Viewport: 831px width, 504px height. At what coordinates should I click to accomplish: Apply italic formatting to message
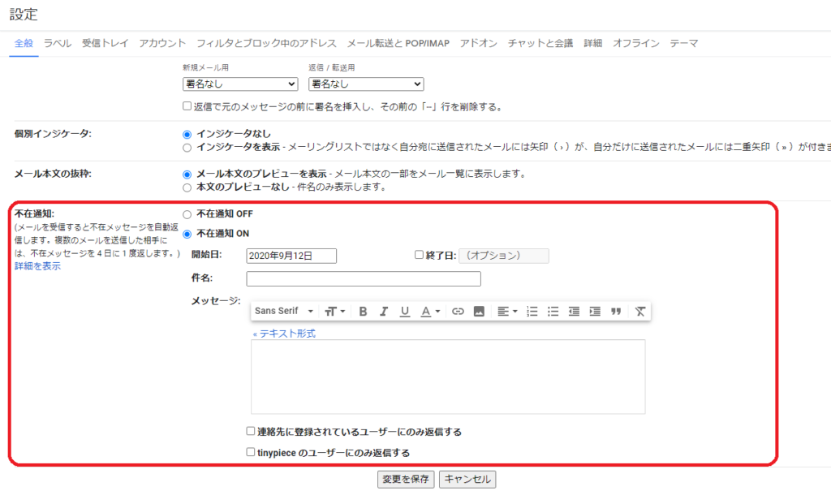[x=384, y=312]
